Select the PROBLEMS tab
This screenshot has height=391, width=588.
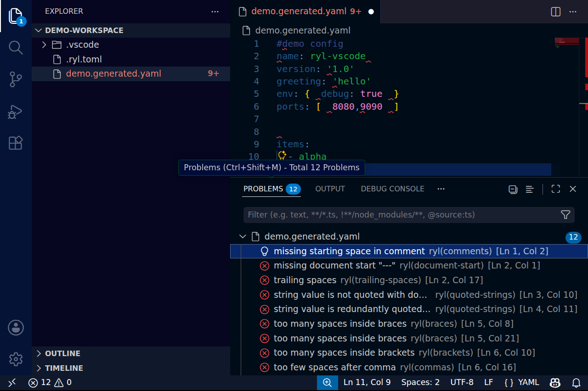point(271,189)
